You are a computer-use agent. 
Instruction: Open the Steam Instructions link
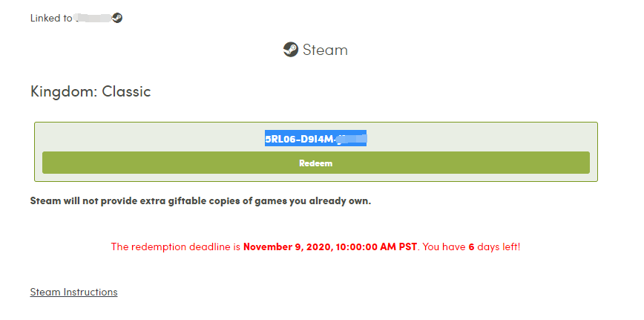[x=73, y=292]
